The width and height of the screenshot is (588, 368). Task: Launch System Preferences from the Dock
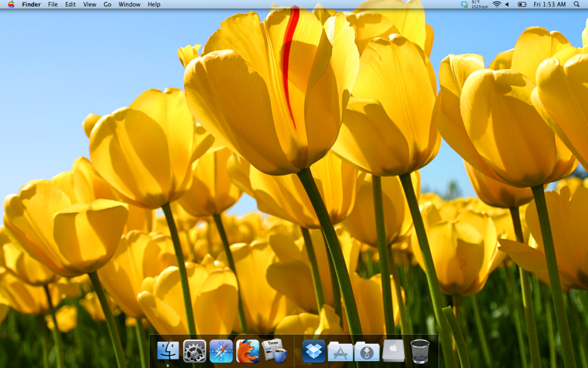[195, 351]
